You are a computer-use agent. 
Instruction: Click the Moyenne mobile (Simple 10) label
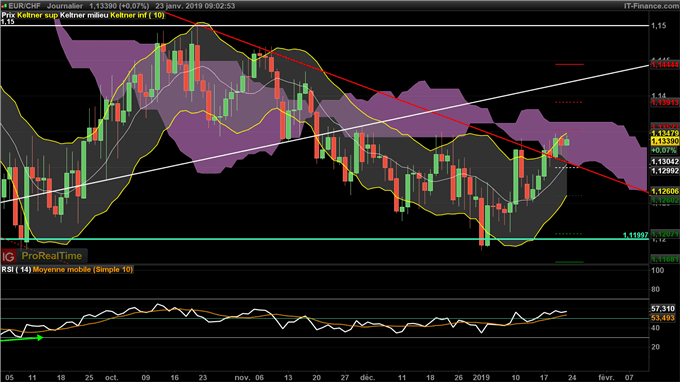click(83, 270)
